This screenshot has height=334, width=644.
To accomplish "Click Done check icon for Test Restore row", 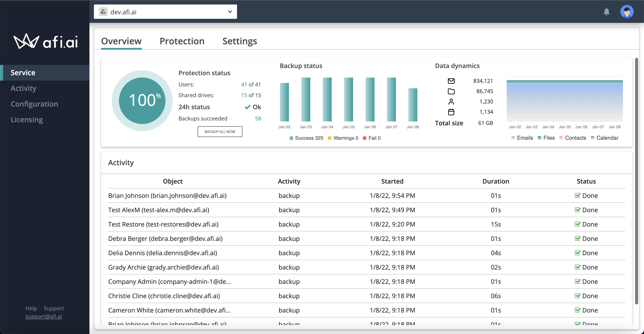I will tap(577, 224).
